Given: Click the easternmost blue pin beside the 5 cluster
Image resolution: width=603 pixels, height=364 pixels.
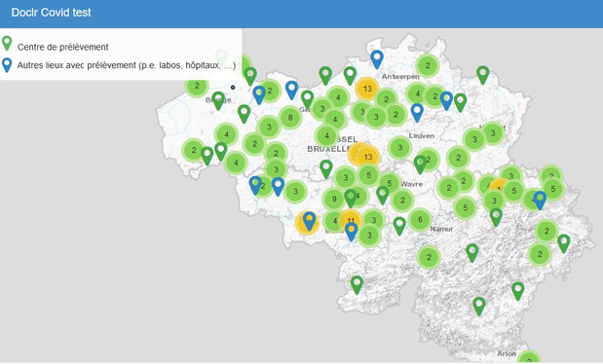Looking at the screenshot, I should [540, 200].
